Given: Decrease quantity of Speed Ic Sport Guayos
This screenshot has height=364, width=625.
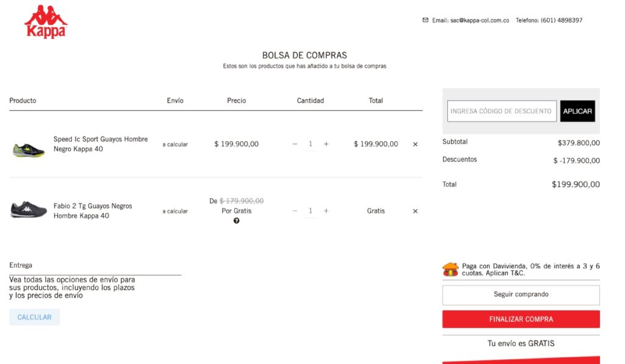Looking at the screenshot, I should coord(295,144).
